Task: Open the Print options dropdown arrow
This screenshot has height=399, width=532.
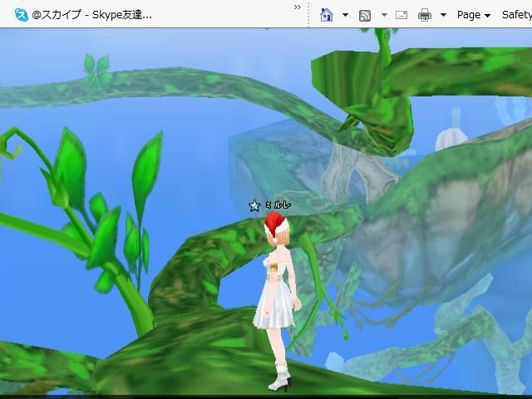Action: click(443, 15)
